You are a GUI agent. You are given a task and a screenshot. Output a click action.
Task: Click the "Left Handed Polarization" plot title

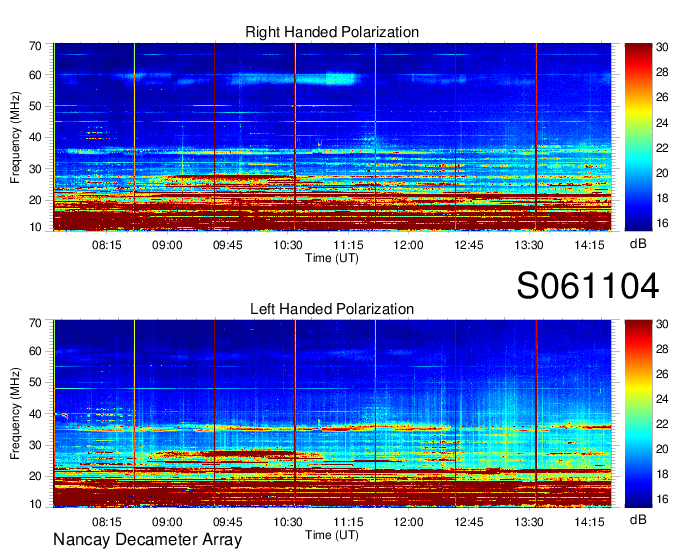click(332, 309)
